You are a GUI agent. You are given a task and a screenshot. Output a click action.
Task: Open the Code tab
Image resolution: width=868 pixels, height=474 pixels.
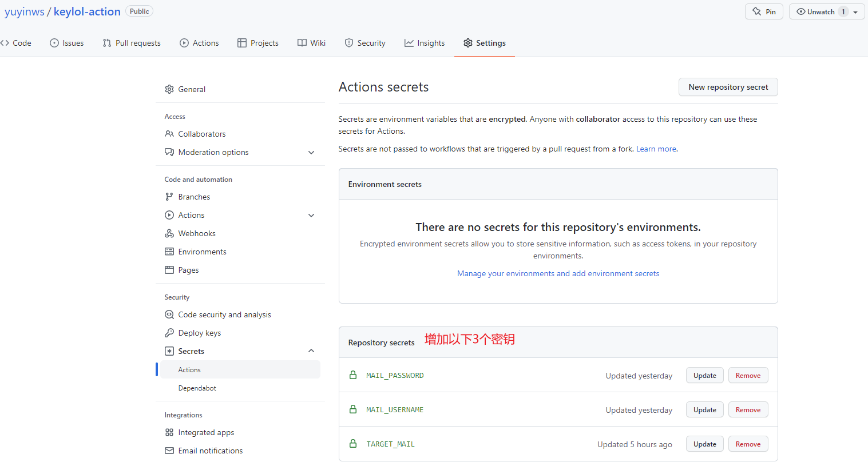click(16, 43)
